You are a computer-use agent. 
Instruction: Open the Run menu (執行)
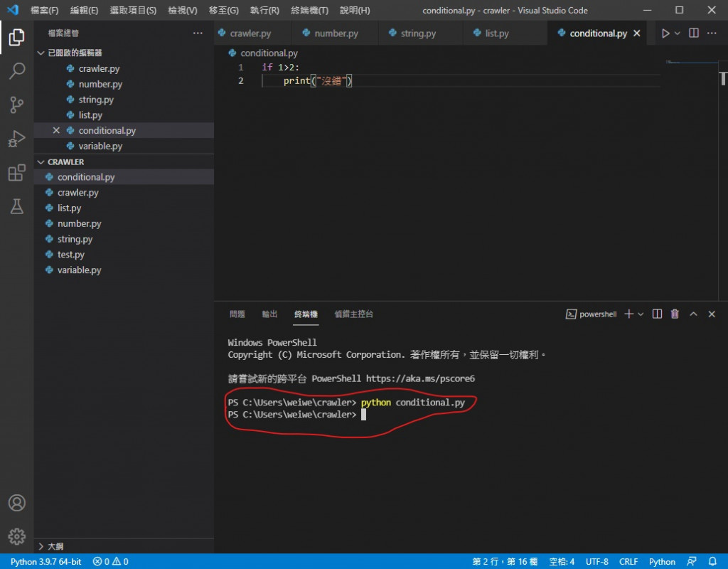tap(264, 10)
